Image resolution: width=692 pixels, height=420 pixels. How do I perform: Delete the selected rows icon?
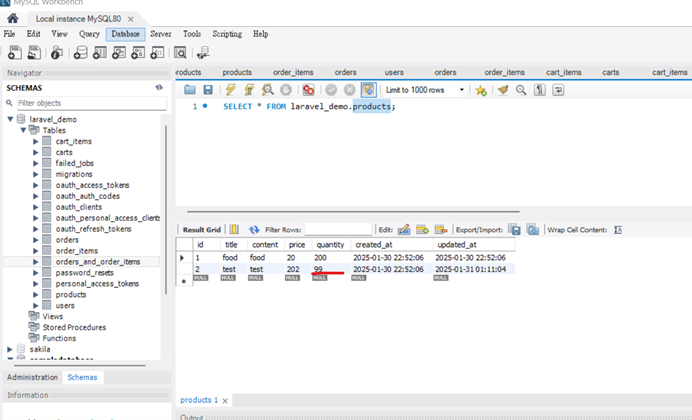pos(441,229)
